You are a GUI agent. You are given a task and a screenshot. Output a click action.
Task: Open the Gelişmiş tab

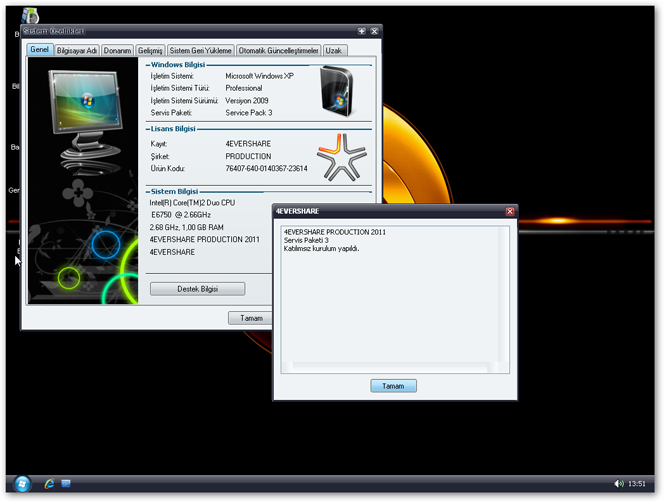click(x=150, y=50)
